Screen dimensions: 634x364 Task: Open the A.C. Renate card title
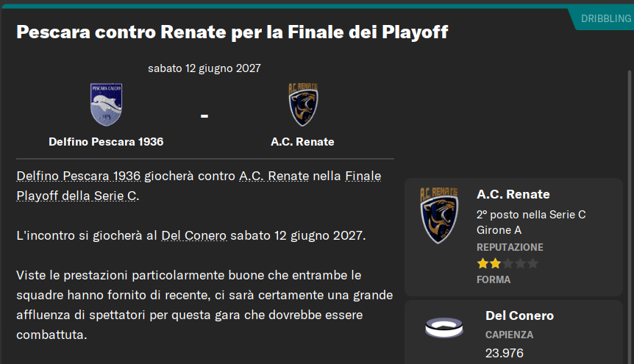tap(513, 194)
